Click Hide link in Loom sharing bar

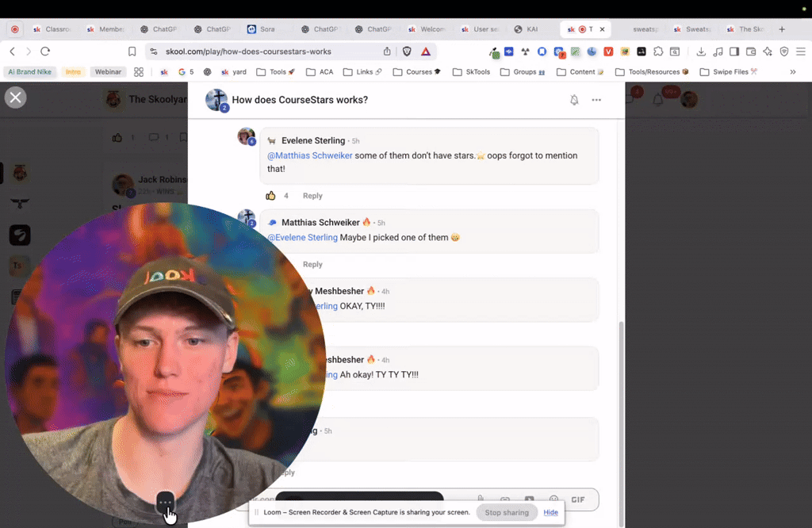tap(550, 512)
